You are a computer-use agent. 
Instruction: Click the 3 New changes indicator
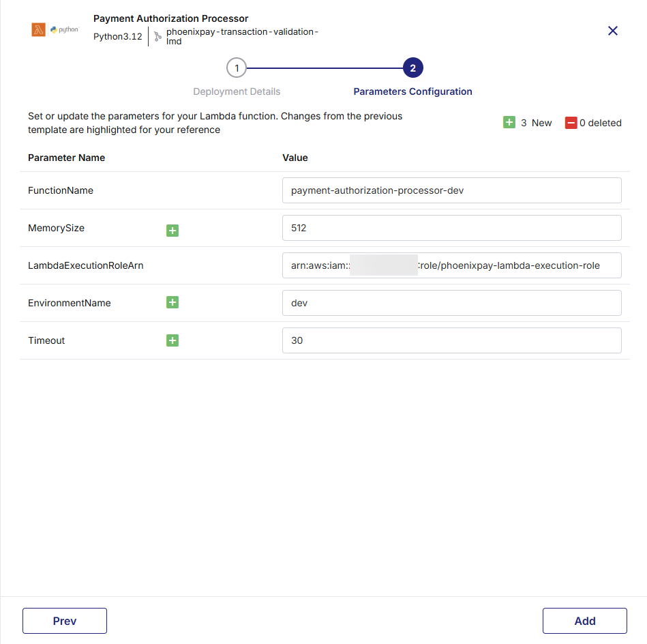coord(528,122)
